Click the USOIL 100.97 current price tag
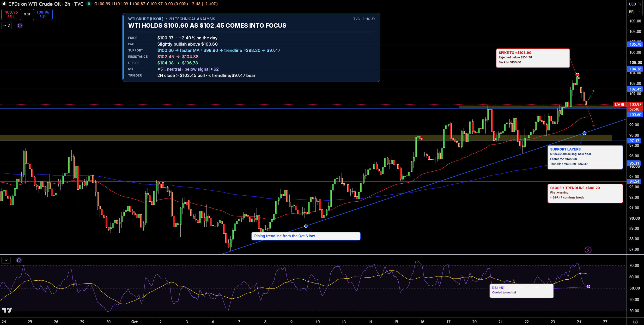This screenshot has width=644, height=325. (x=628, y=105)
